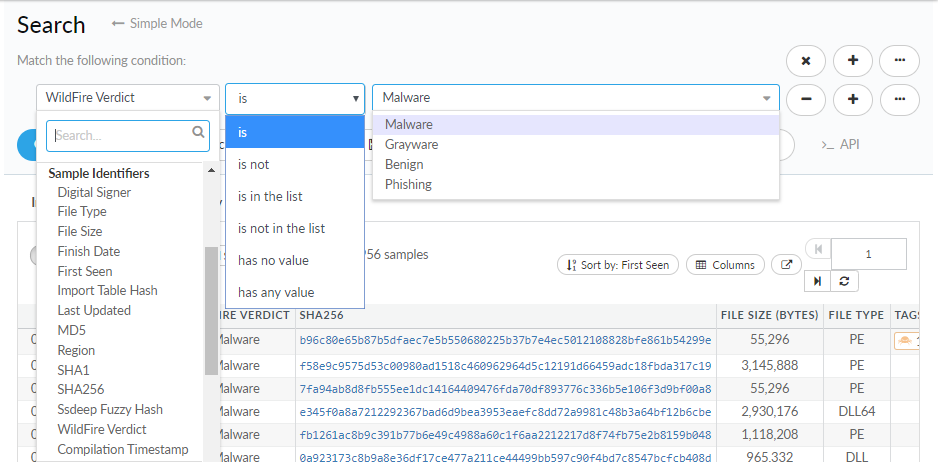
Task: Open the ellipsis menu next to the X button
Action: 899,61
